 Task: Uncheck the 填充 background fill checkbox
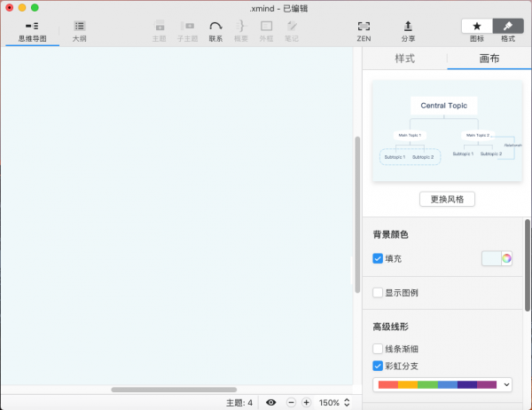[378, 259]
